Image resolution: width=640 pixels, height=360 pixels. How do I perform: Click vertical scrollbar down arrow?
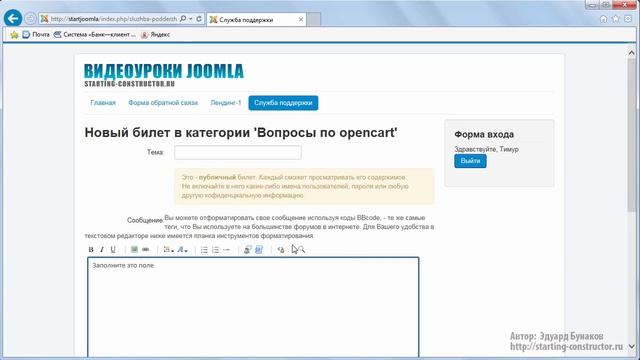pos(631,347)
